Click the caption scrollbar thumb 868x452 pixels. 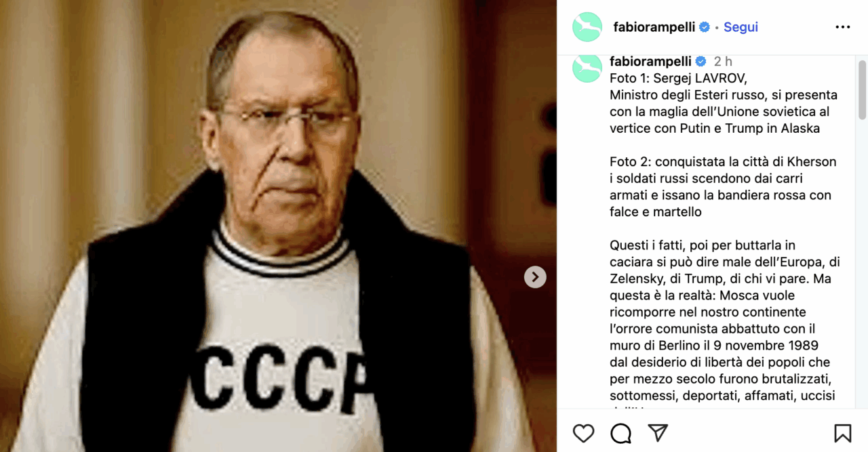[862, 90]
